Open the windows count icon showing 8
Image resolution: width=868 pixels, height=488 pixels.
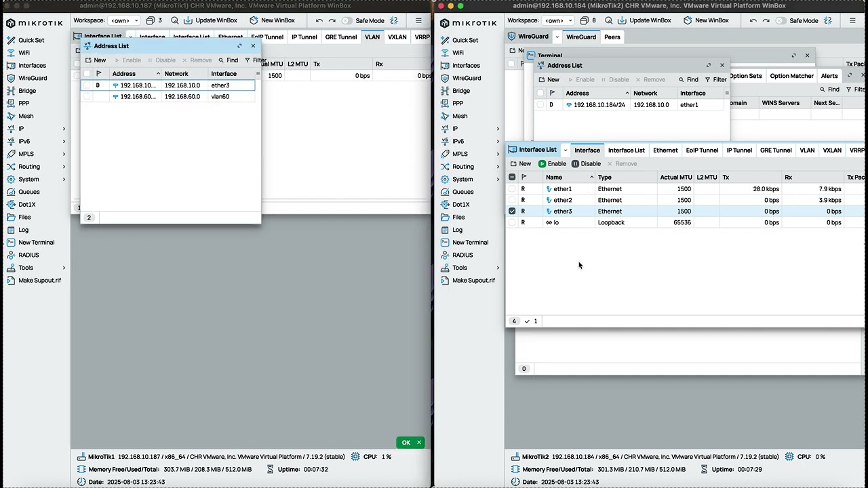tap(587, 20)
